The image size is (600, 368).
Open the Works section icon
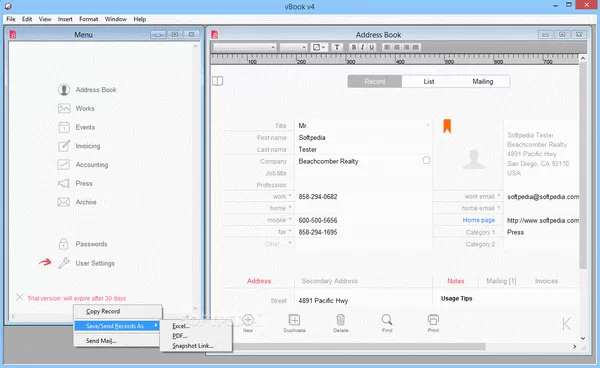point(64,109)
